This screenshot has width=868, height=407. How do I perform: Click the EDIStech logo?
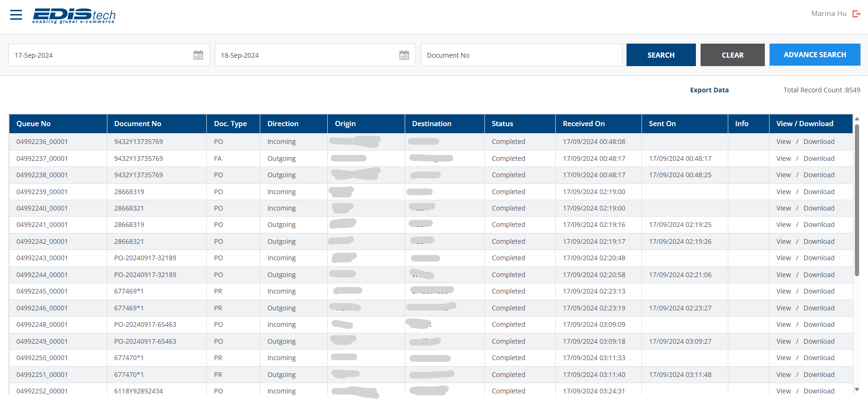[x=74, y=16]
